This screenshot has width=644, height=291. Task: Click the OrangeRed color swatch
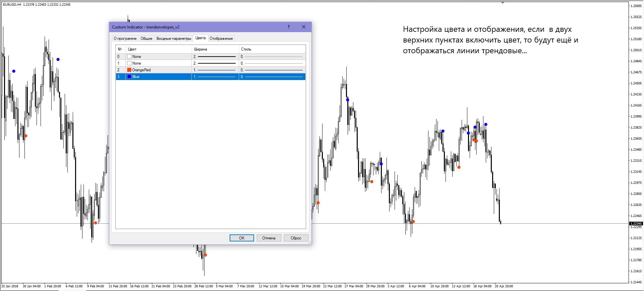(x=129, y=70)
